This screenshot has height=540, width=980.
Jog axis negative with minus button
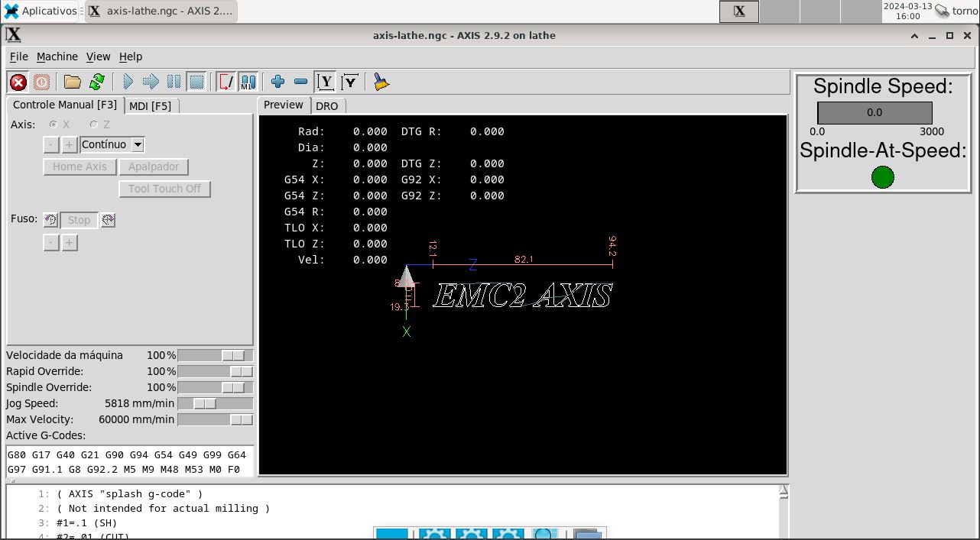(x=51, y=144)
